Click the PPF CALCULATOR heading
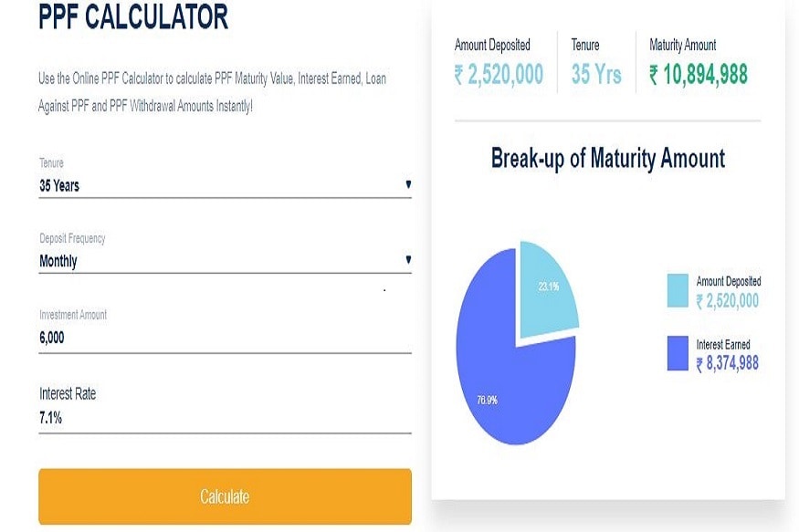 (x=133, y=17)
